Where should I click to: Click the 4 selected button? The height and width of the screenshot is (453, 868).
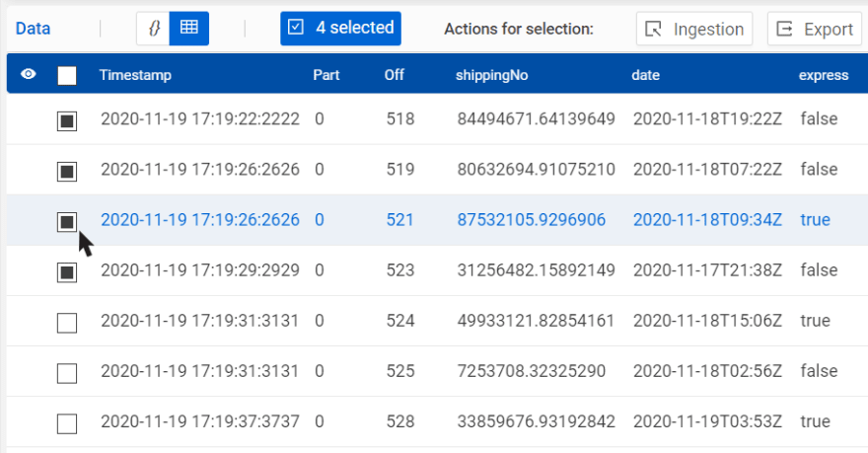click(x=340, y=29)
